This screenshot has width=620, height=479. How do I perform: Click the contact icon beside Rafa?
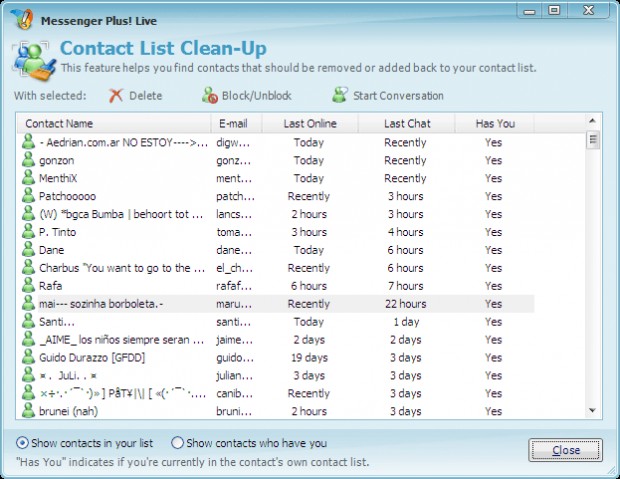28,285
